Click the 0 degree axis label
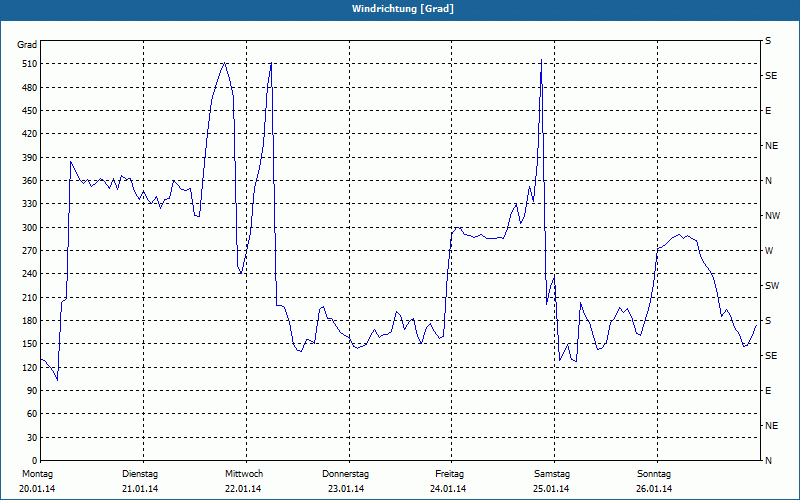This screenshot has height=500, width=800. (x=34, y=460)
